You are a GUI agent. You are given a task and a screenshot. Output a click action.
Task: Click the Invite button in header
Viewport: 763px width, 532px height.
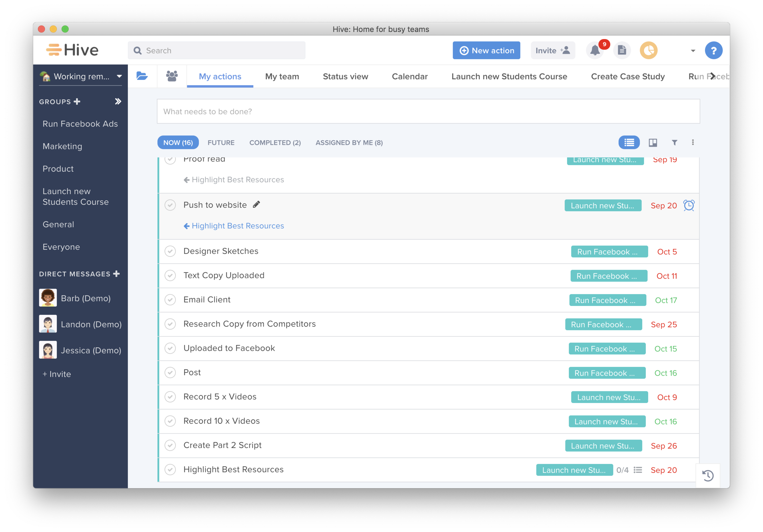pyautogui.click(x=553, y=50)
